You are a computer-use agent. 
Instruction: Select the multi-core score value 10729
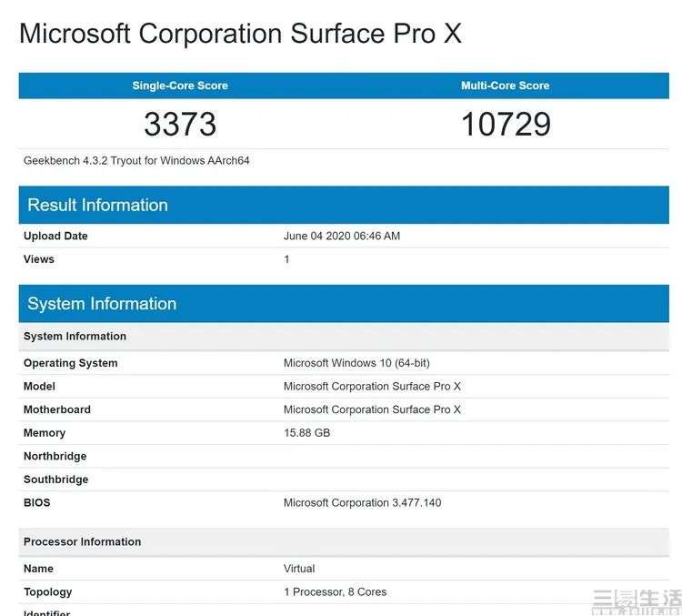point(506,124)
